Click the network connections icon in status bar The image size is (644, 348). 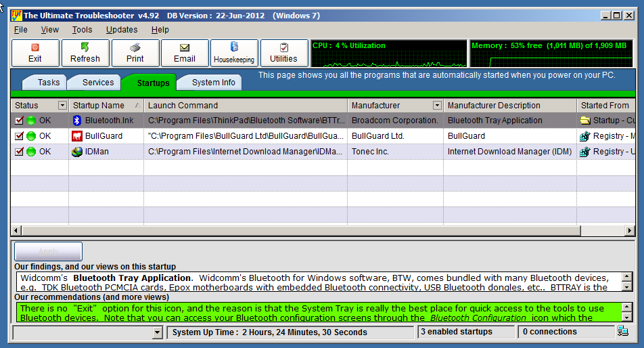tap(622, 331)
